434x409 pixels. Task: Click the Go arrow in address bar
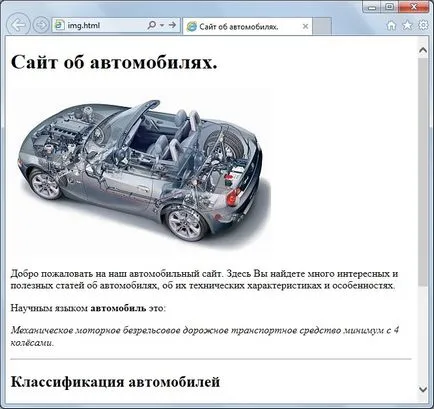pyautogui.click(x=172, y=25)
